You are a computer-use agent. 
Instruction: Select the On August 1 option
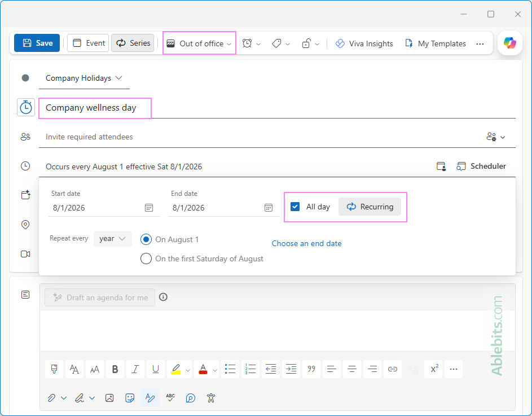coord(146,239)
